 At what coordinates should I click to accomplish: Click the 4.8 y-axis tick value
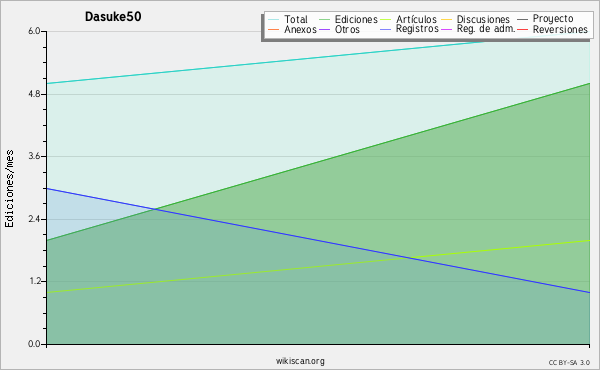point(34,94)
